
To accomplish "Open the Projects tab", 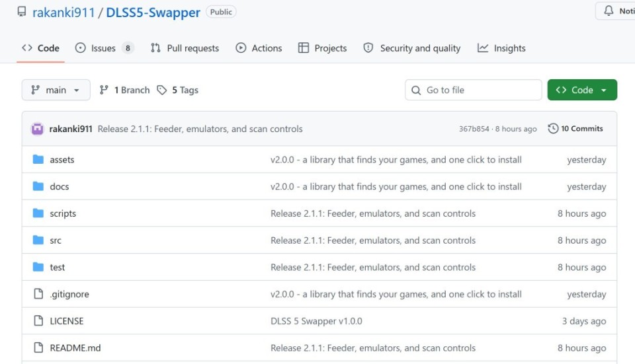I will pyautogui.click(x=322, y=48).
